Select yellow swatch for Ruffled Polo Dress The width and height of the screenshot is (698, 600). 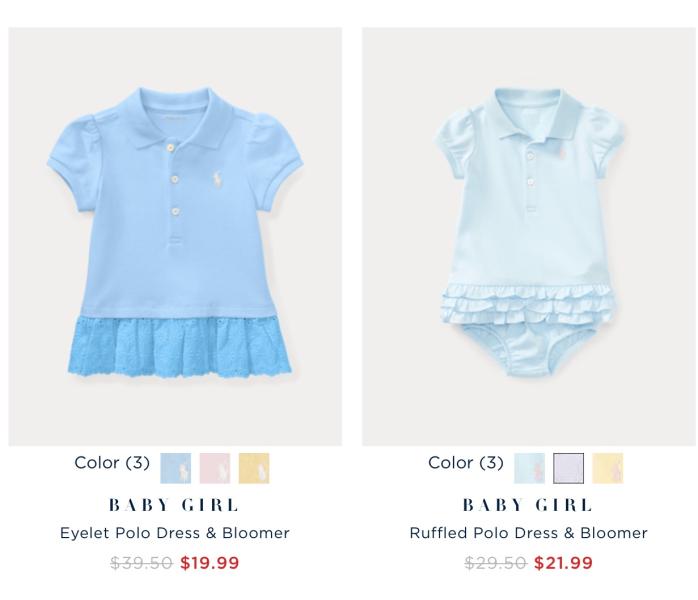[608, 468]
